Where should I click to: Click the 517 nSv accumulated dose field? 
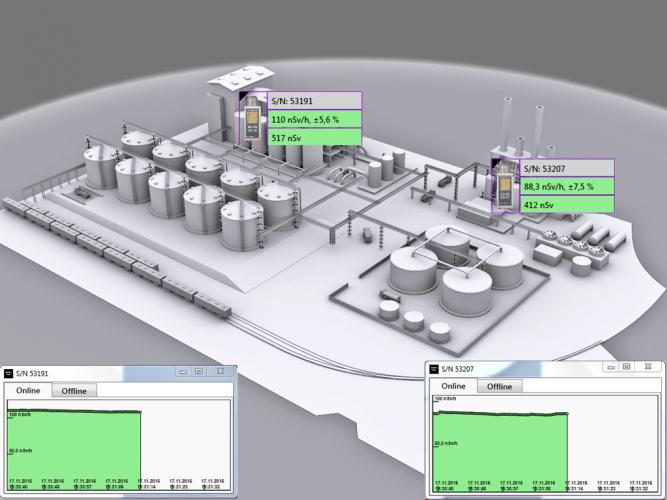click(x=314, y=136)
